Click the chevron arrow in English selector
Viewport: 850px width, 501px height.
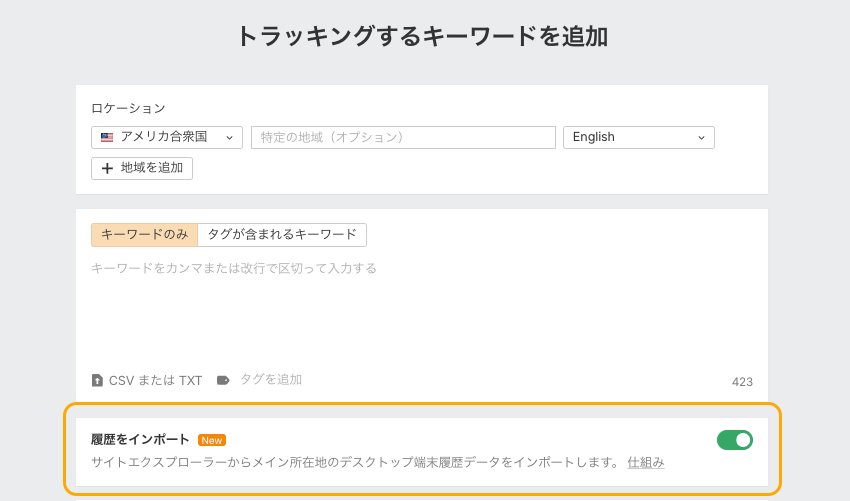coord(701,137)
